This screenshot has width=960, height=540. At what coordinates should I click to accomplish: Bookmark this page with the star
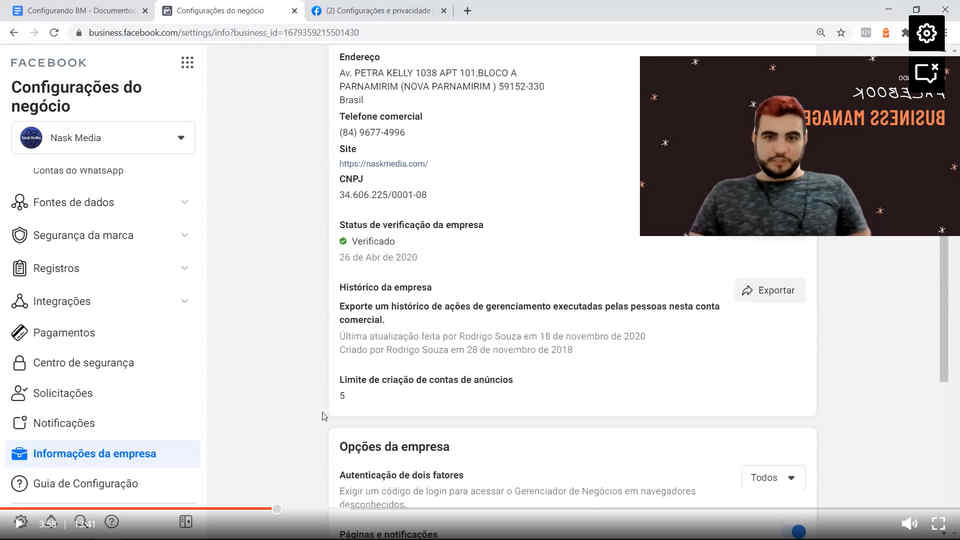coord(841,32)
